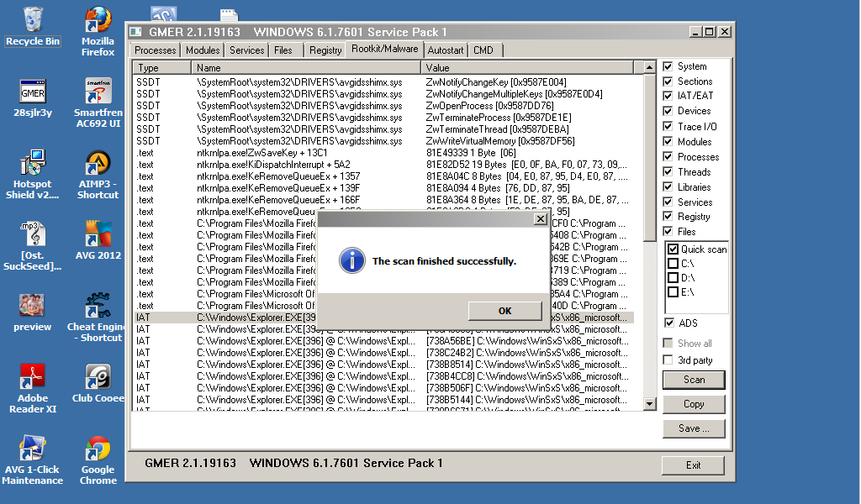The width and height of the screenshot is (861, 504).
Task: Select the ntkrnlpa.exe!KiDispatchInterrupt + 5A2 row
Action: click(384, 165)
